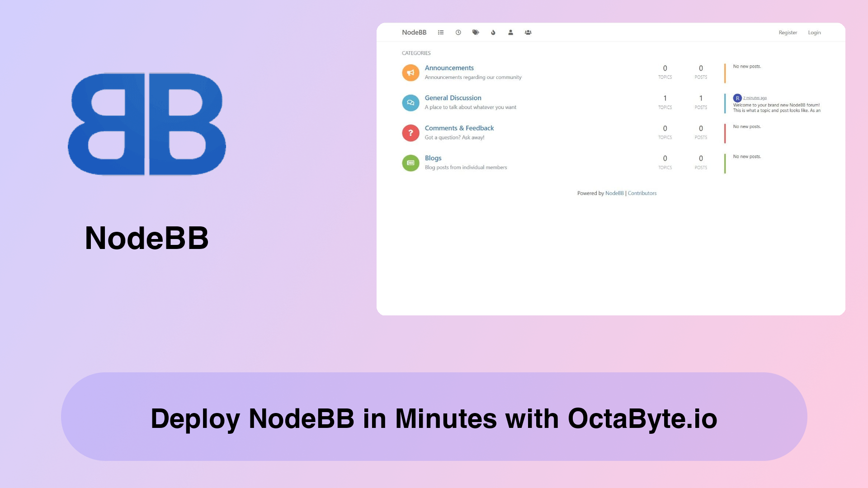Image resolution: width=868 pixels, height=488 pixels.
Task: Select the NodeeBB home tab
Action: coord(414,32)
